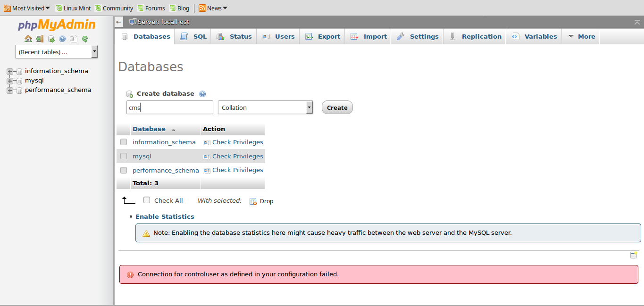Click Drop link for selected databases
The image size is (644, 306).
click(x=267, y=201)
